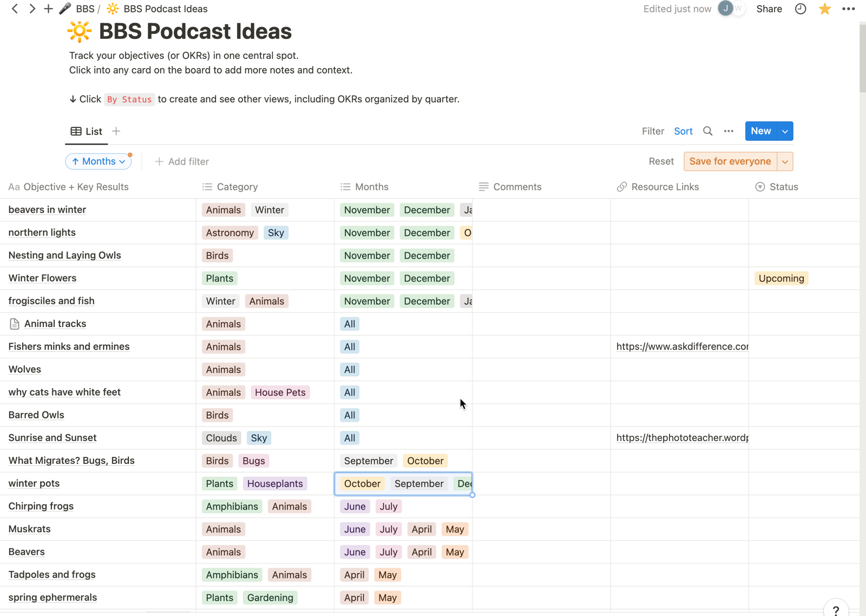Expand Save for everyone dropdown arrow

(x=785, y=161)
